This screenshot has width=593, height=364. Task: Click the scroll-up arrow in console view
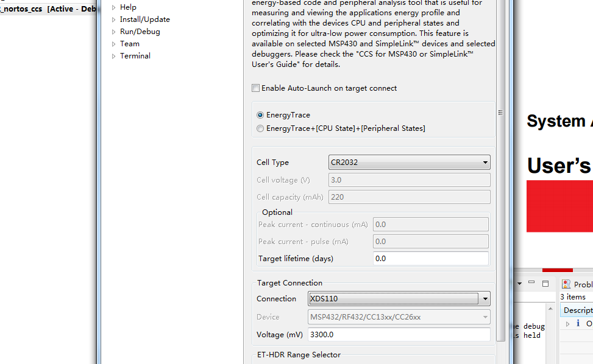tap(550, 309)
